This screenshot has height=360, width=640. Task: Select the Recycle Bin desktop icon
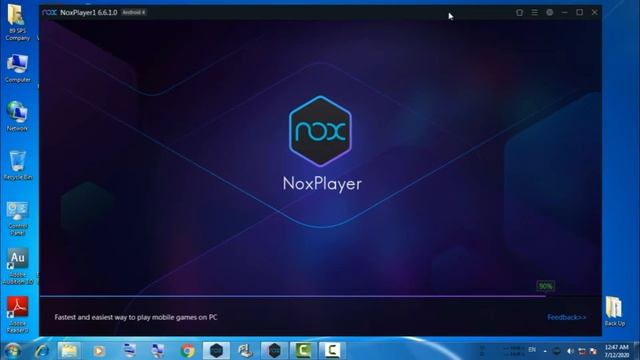[x=17, y=165]
